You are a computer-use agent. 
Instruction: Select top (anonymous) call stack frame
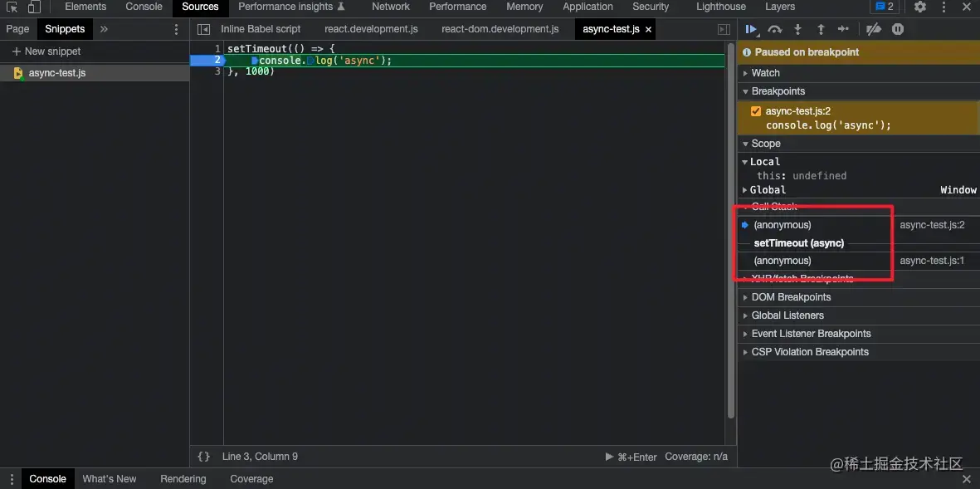point(782,225)
